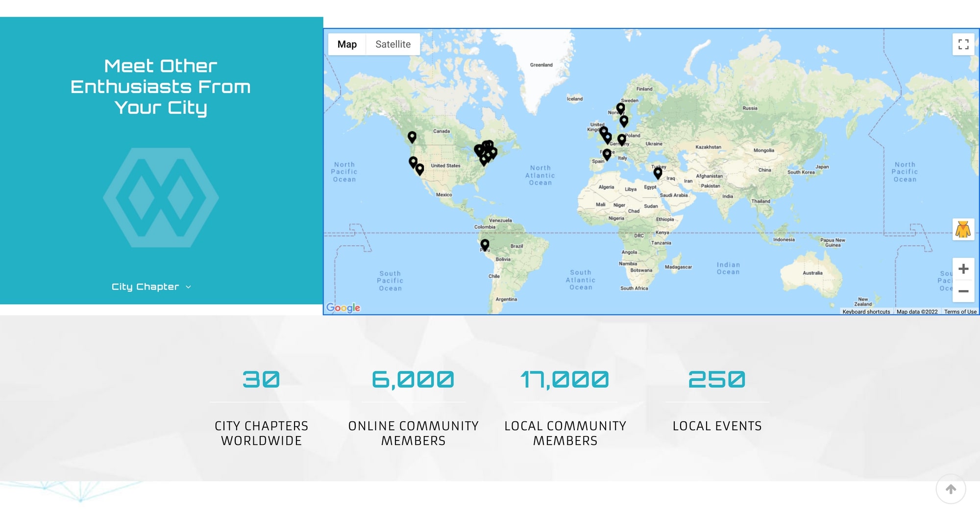
Task: Click the northern California map pin
Action: coord(413,162)
